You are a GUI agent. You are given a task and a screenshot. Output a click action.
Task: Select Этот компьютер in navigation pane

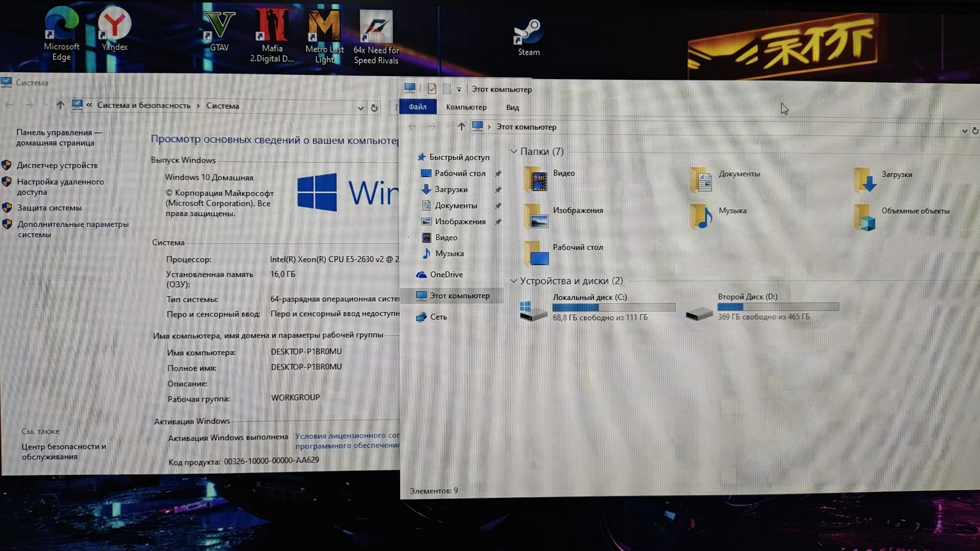(453, 295)
